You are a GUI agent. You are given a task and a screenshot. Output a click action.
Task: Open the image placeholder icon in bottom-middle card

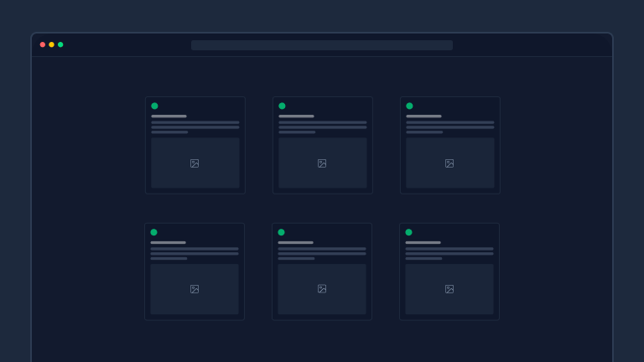coord(322,289)
